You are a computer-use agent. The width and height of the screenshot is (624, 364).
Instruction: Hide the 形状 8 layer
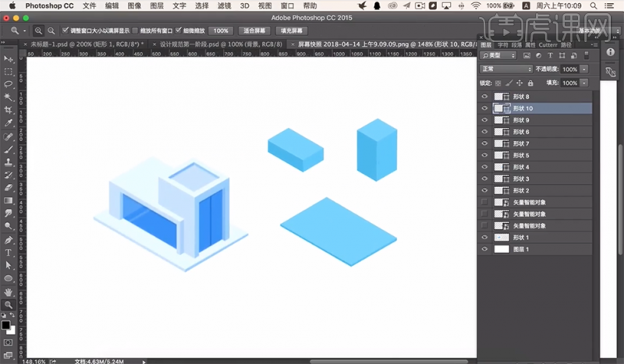click(x=484, y=97)
